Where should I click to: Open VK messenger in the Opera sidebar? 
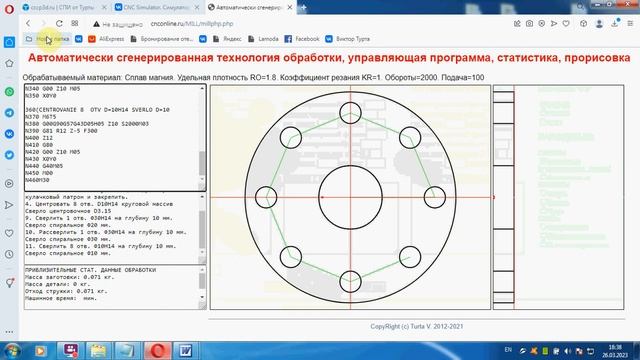coord(9,134)
